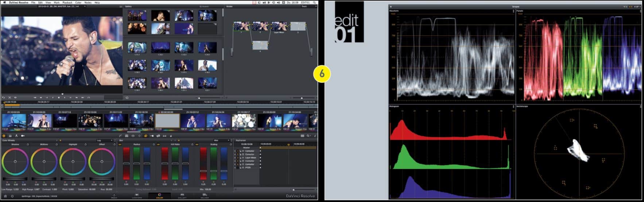Open the Playback menu
Screen dimensions: 644x202
67,3
